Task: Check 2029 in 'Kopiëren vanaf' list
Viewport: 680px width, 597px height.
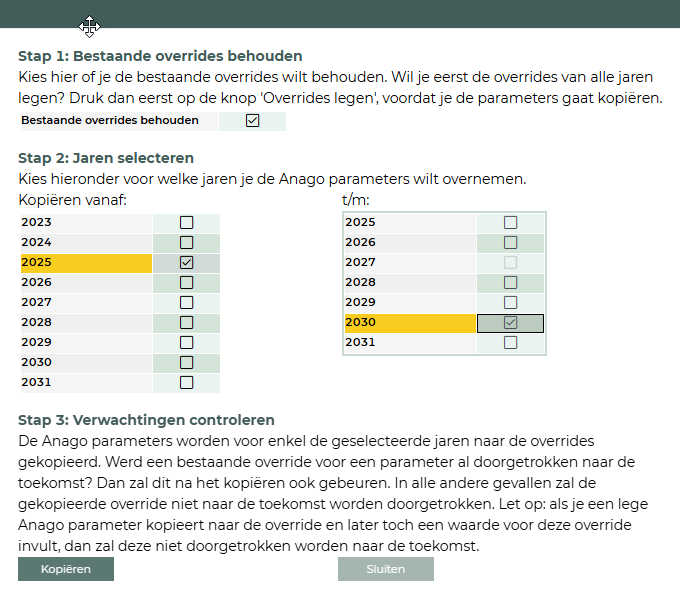Action: click(x=186, y=342)
